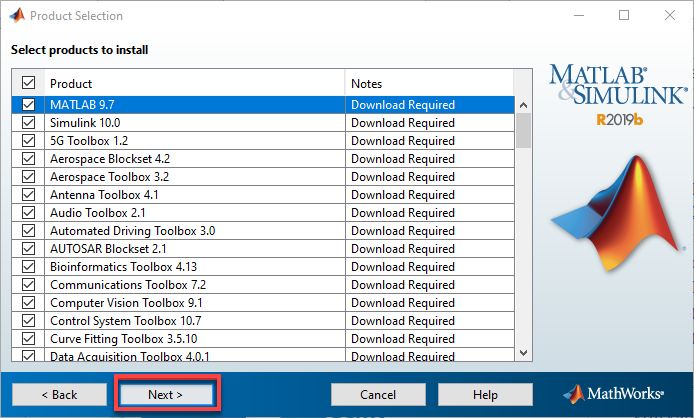Select the MATLAB 9.7 product name
This screenshot has width=694, height=418.
point(82,104)
